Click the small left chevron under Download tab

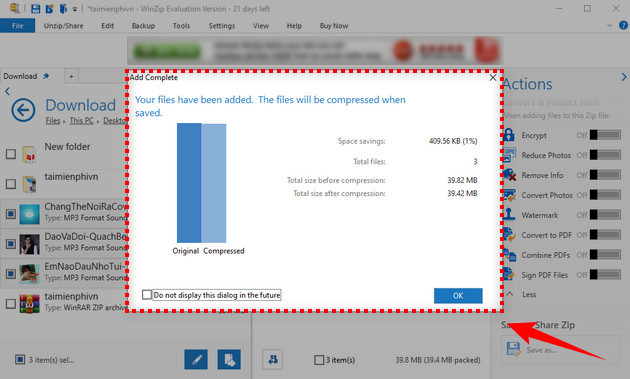point(8,91)
